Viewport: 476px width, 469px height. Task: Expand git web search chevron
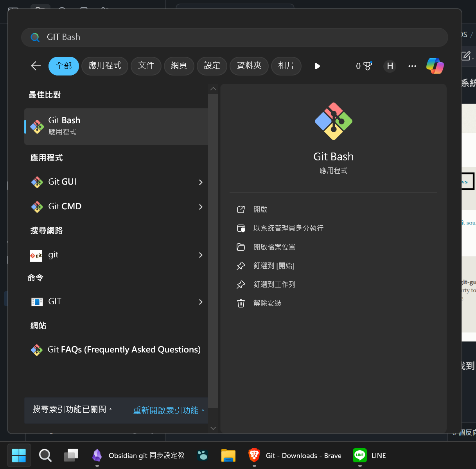pyautogui.click(x=201, y=255)
